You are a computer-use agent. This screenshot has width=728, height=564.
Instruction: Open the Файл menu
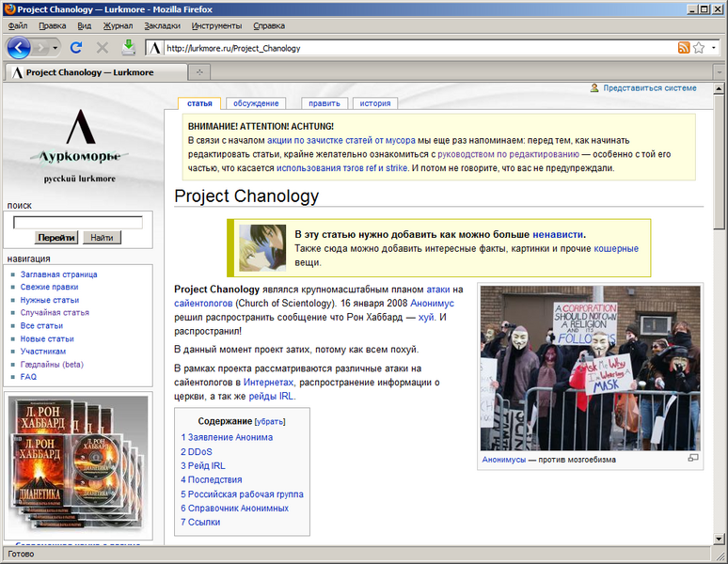click(18, 25)
